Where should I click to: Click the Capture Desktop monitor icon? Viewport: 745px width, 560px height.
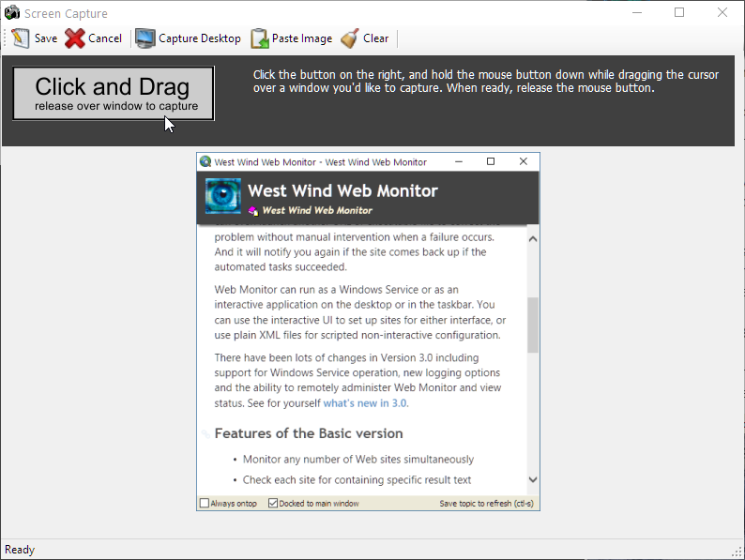click(x=144, y=38)
